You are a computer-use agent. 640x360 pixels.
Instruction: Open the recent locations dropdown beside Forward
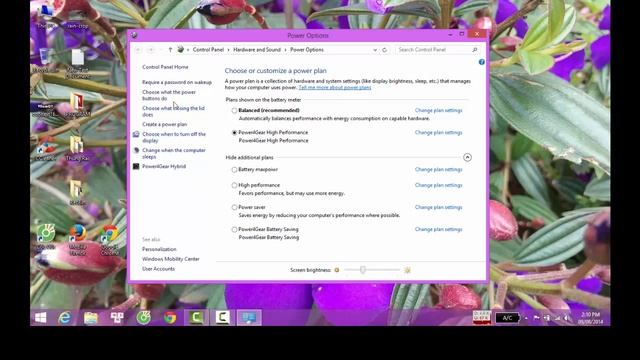pyautogui.click(x=160, y=50)
